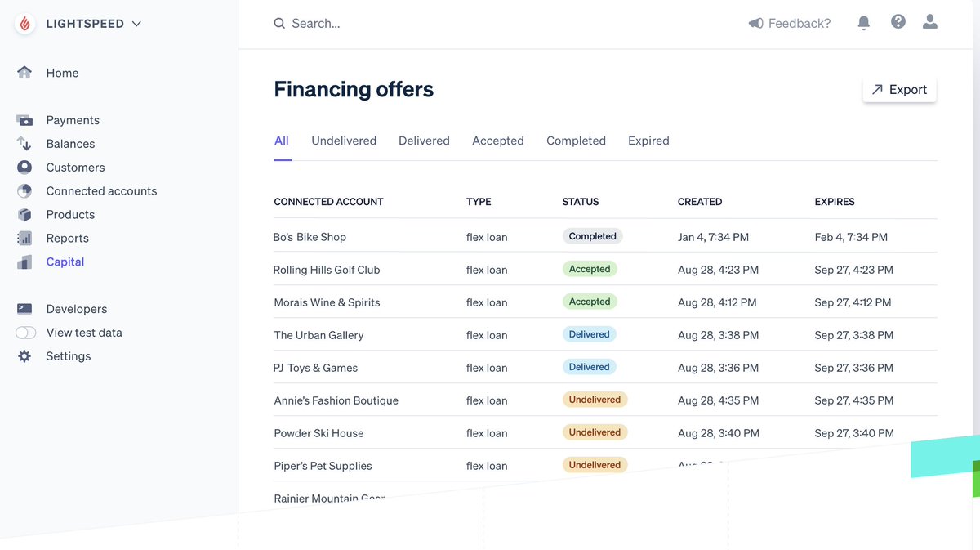Click the Settings gear icon

pyautogui.click(x=25, y=355)
